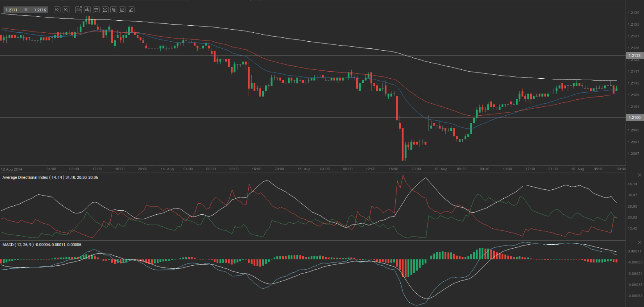Close the Average Directional Index panel
This screenshot has height=307, width=644.
(639, 175)
